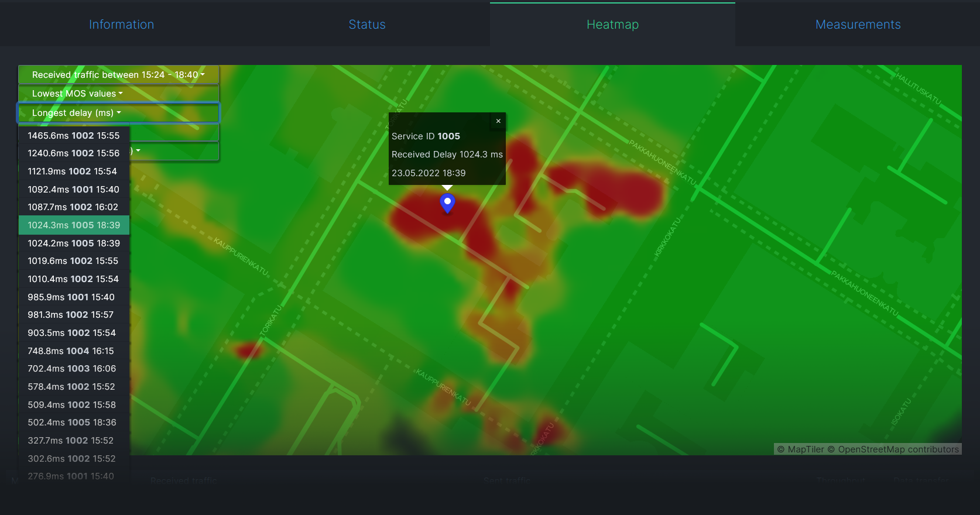Open Received traffic time range dropdown
Viewport: 980px width, 515px height.
(x=119, y=75)
